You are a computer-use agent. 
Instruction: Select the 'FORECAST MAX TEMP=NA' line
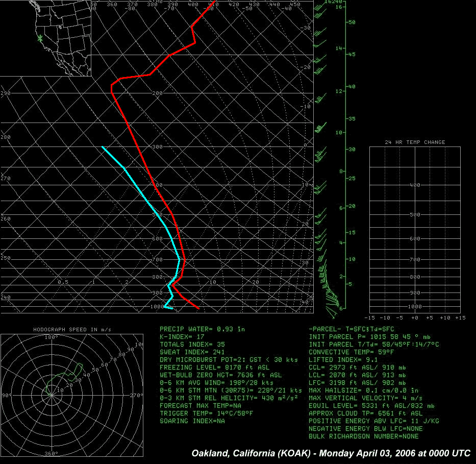point(201,406)
